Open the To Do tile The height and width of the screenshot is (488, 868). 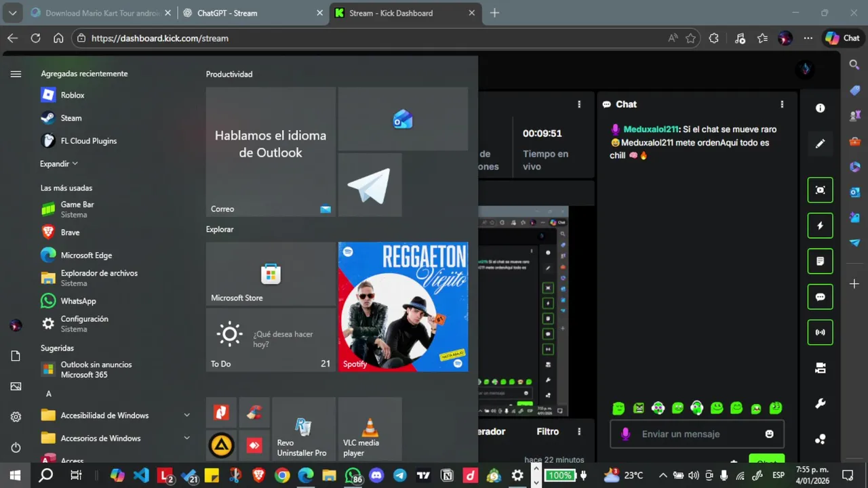coord(271,340)
